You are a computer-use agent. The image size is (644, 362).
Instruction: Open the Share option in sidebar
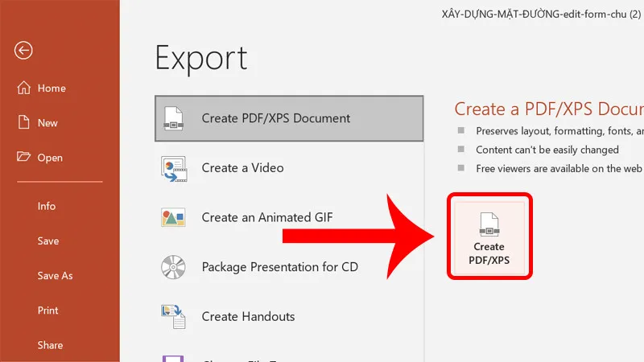tap(50, 345)
